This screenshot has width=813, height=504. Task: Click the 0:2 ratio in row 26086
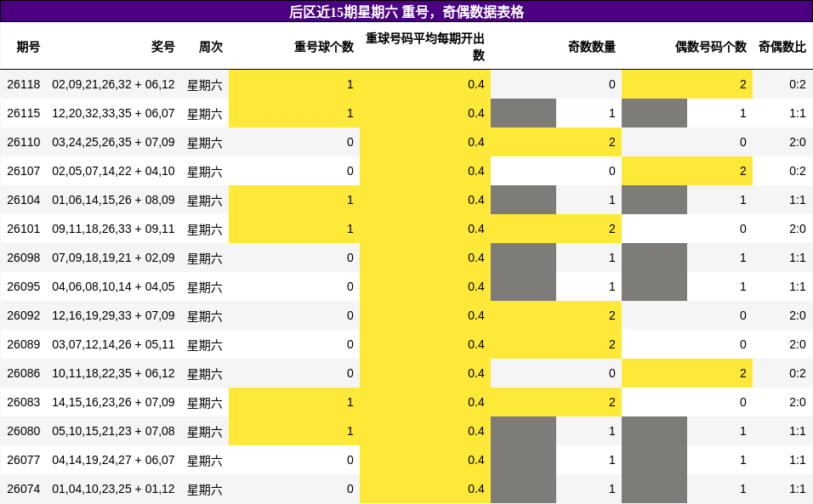click(x=798, y=373)
